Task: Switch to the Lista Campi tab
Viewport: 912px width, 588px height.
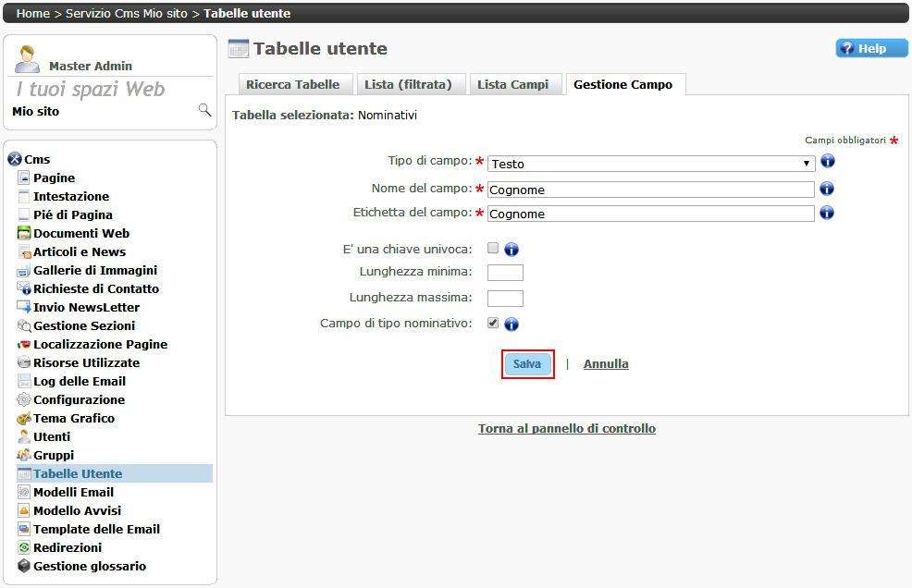Action: point(512,84)
